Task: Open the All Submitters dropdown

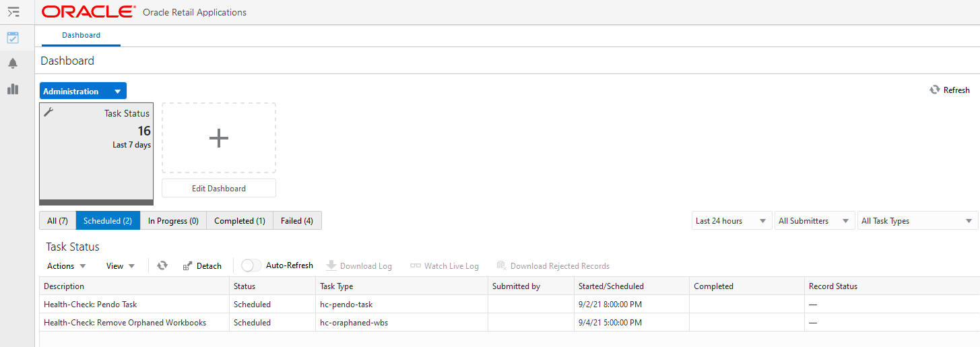Action: (x=815, y=220)
